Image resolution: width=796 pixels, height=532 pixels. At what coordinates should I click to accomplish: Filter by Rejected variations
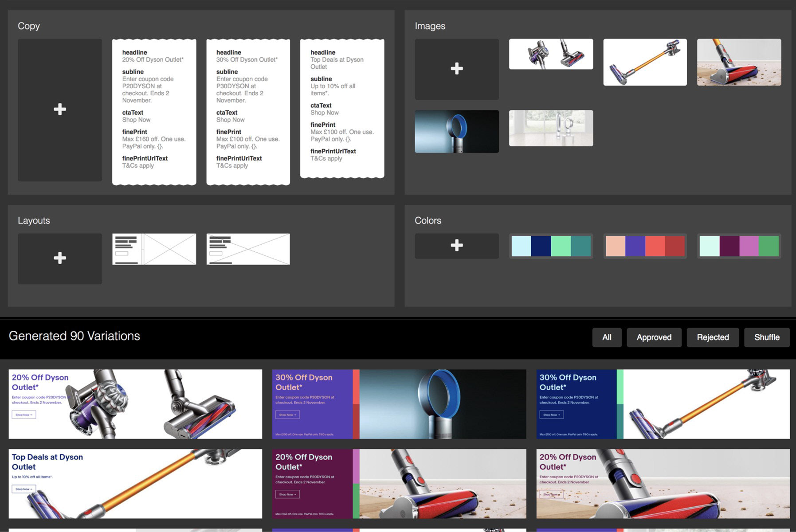click(x=713, y=337)
